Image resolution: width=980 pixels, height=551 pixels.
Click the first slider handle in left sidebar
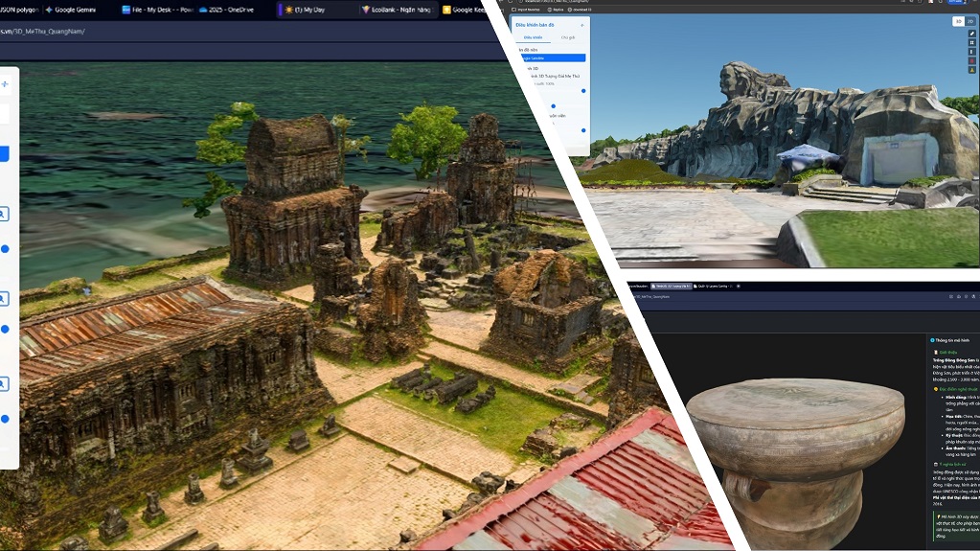tap(5, 249)
